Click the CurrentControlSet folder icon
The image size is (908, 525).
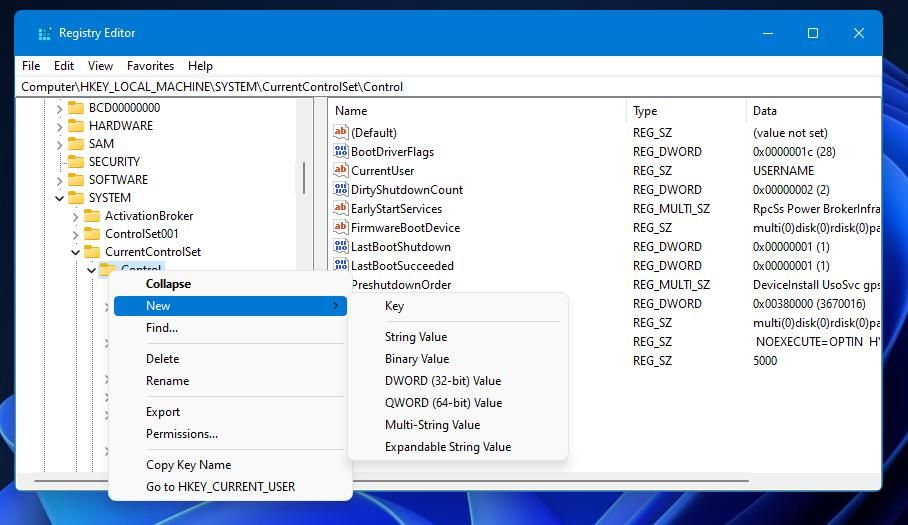click(92, 252)
